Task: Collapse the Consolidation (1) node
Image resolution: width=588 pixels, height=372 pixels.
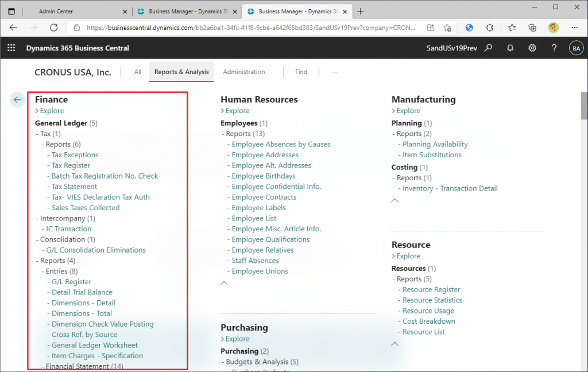Action: coord(65,239)
